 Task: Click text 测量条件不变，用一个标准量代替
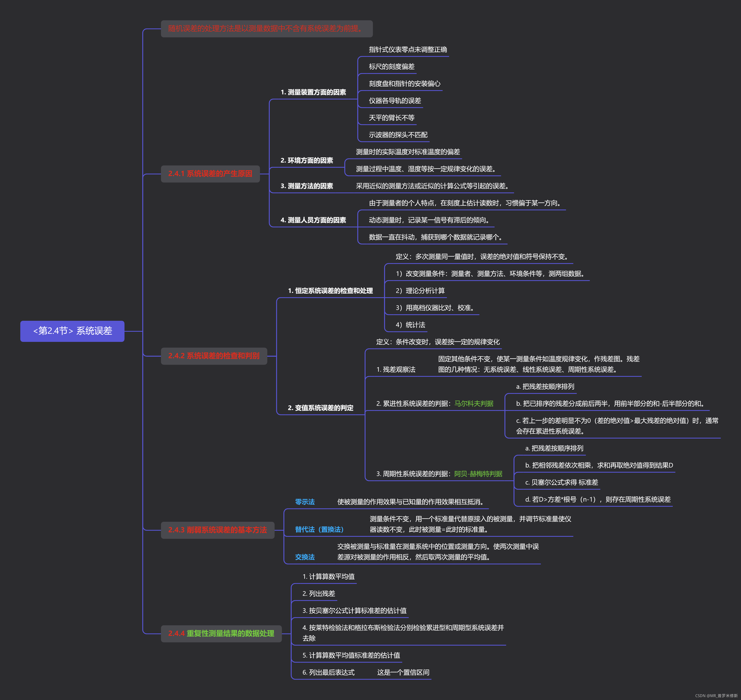coord(470,524)
